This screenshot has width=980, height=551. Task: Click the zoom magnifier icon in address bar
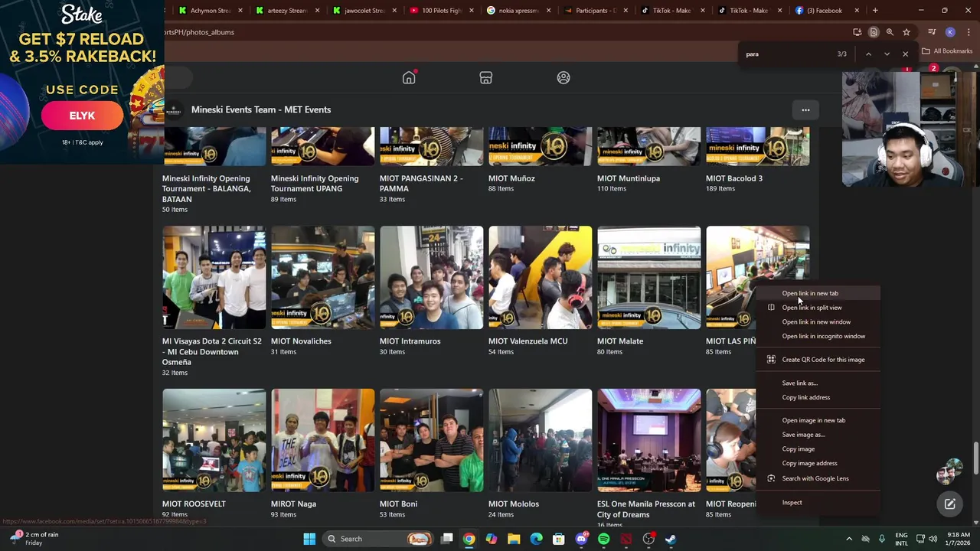[890, 32]
